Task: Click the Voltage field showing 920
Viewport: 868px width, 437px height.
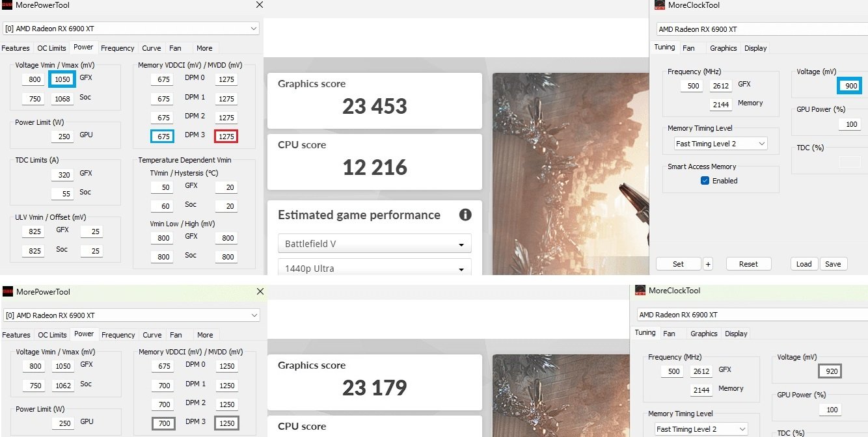Action: tap(830, 371)
